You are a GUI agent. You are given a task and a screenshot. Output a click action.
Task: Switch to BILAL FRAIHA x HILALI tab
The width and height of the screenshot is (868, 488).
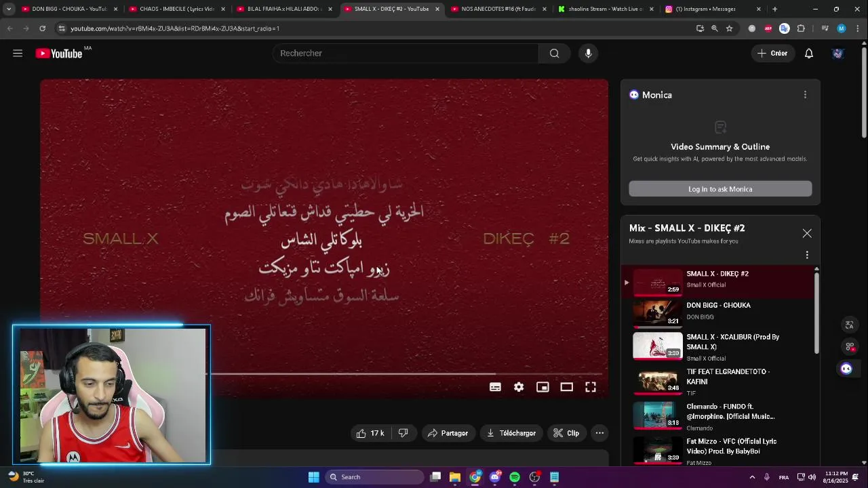point(283,9)
